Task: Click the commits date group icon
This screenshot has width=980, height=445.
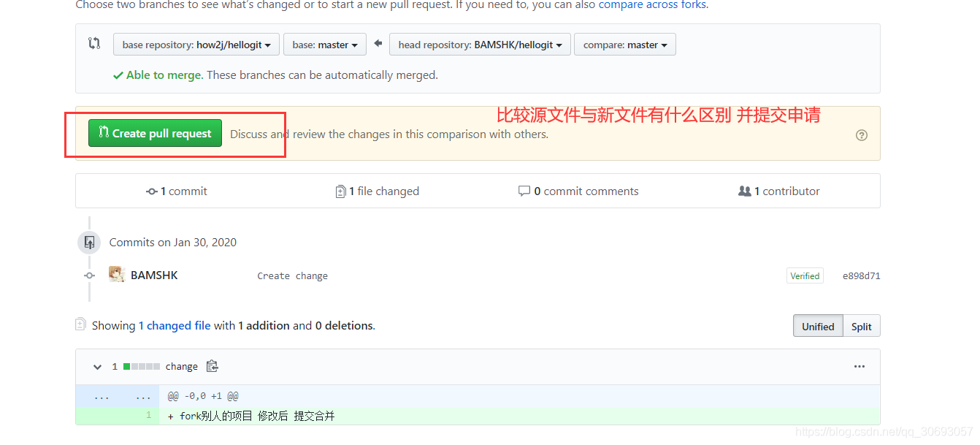Action: [x=89, y=242]
